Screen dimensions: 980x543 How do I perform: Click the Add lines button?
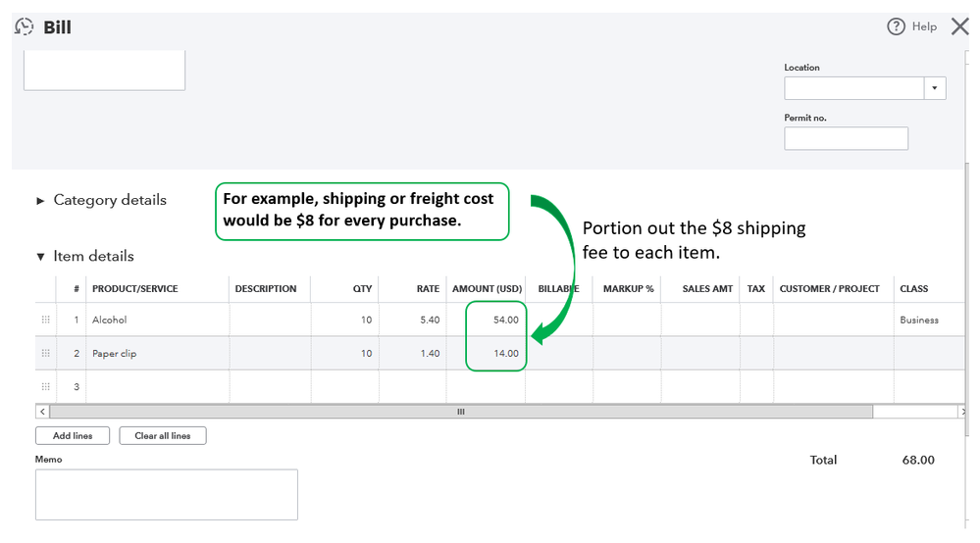tap(73, 435)
